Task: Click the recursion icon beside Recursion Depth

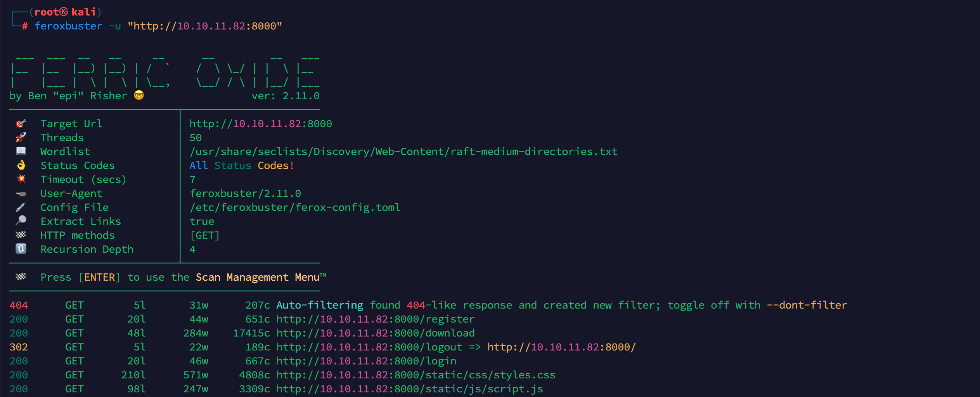Action: [21, 249]
